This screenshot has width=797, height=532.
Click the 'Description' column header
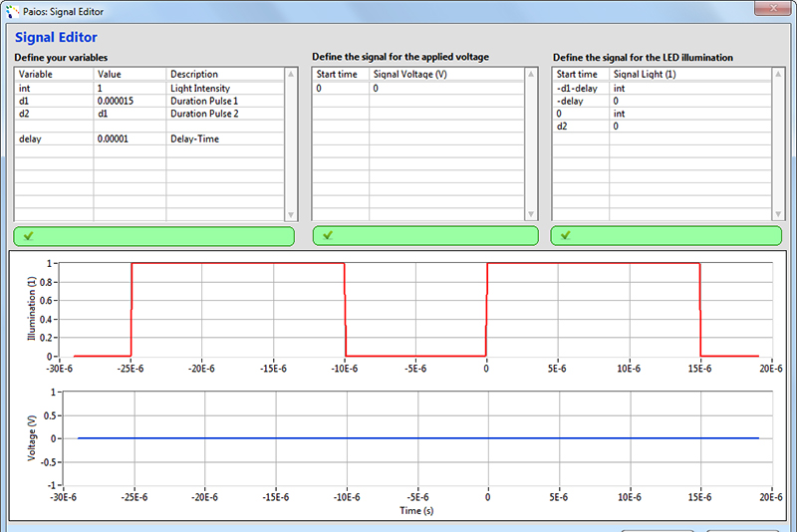point(225,74)
